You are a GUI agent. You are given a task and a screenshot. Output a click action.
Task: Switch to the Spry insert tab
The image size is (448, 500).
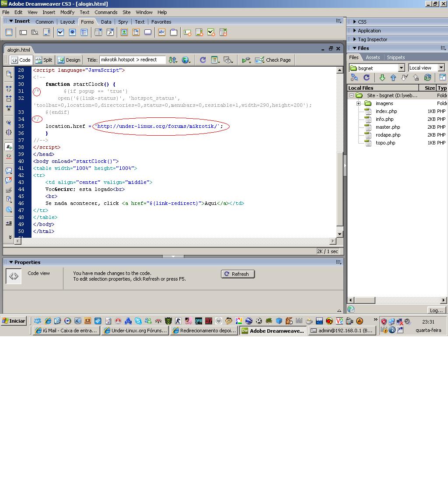[x=123, y=22]
